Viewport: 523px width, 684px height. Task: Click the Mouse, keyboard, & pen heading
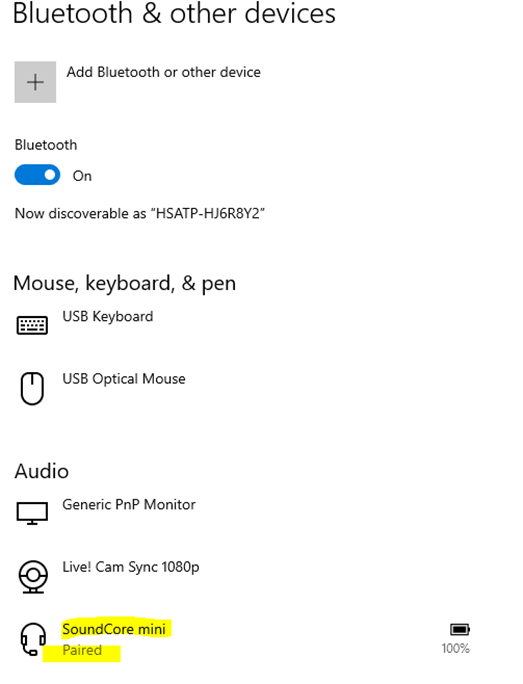click(x=125, y=284)
